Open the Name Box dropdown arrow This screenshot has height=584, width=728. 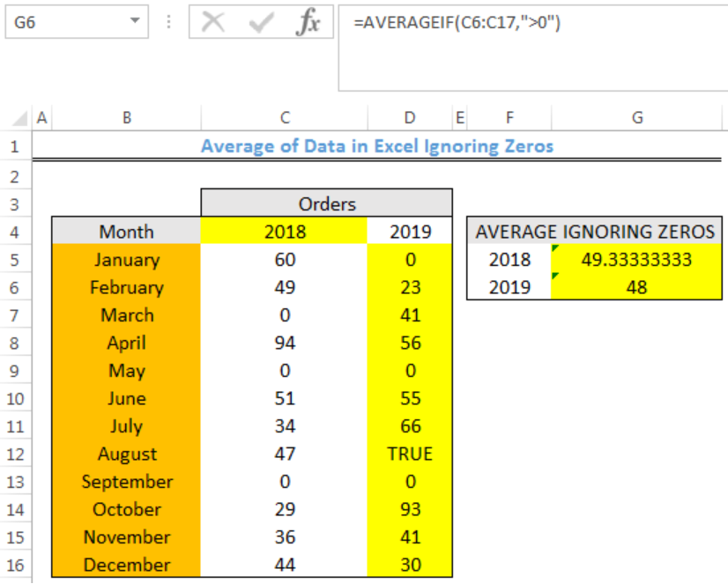tap(135, 21)
